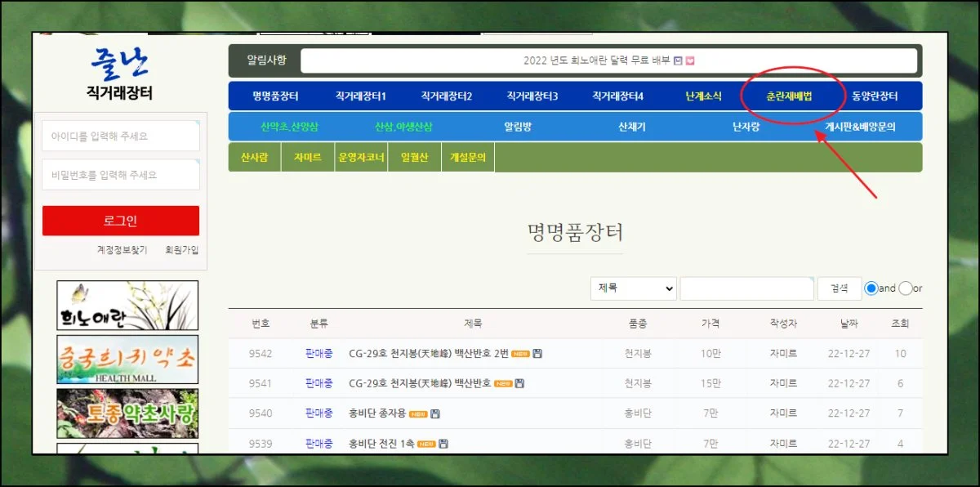Open the 희노애란 banner image
980x487 pixels.
(x=127, y=306)
